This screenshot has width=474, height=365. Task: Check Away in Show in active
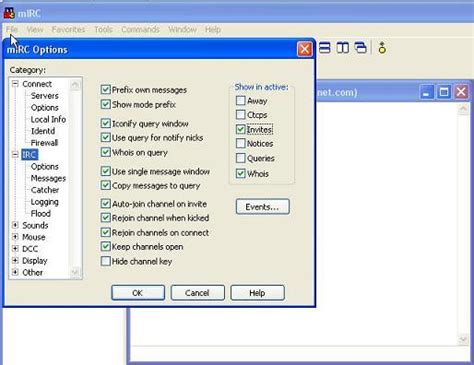(240, 100)
